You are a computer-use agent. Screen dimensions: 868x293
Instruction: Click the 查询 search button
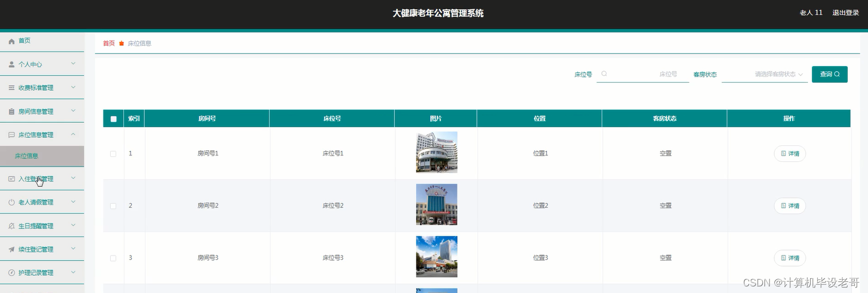(829, 74)
